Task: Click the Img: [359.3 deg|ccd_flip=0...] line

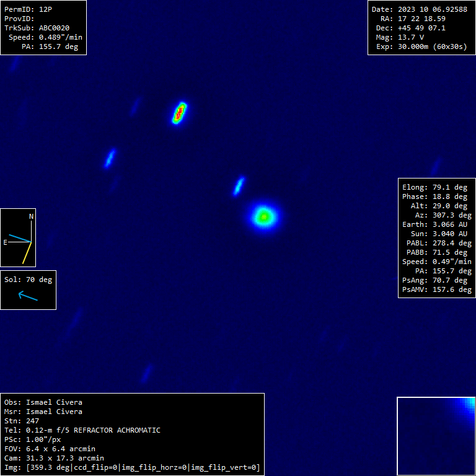Action: 132,467
